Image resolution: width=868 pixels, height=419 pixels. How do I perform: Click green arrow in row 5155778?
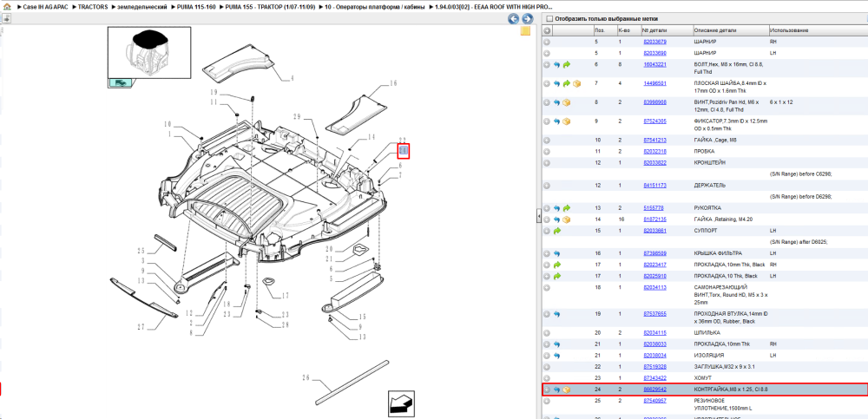(x=566, y=208)
